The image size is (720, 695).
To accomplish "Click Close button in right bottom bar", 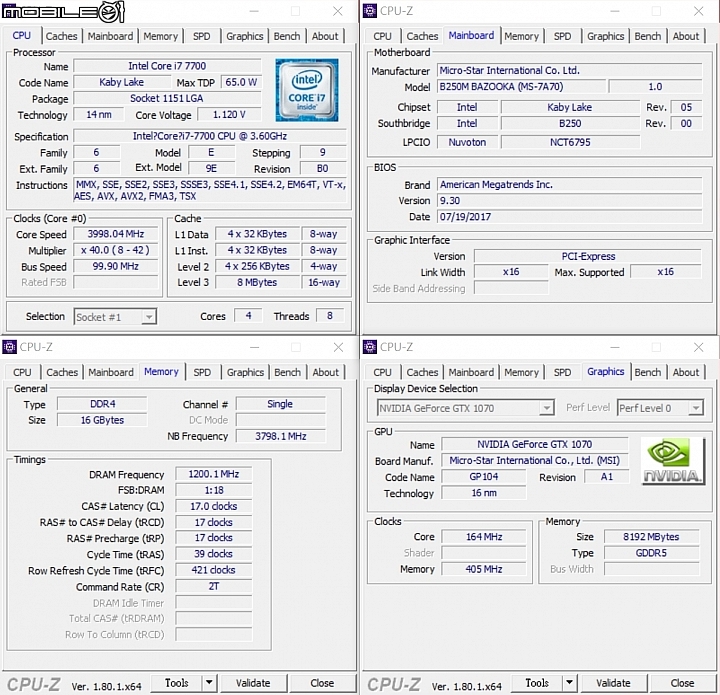I will tap(682, 683).
